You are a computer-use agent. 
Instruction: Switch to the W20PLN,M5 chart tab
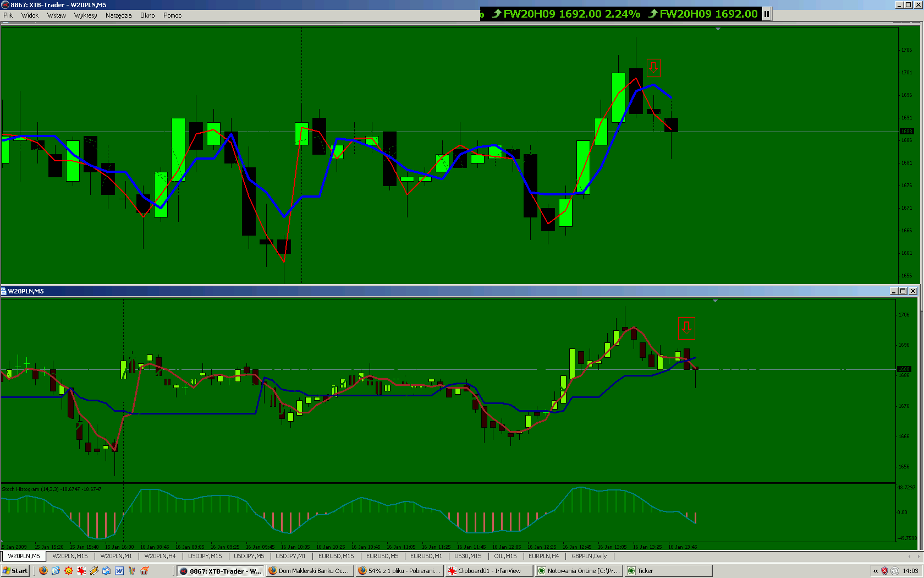(x=24, y=556)
